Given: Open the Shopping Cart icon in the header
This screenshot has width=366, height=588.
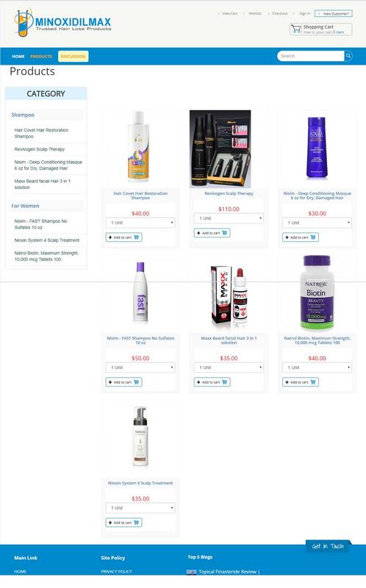Looking at the screenshot, I should pyautogui.click(x=296, y=29).
